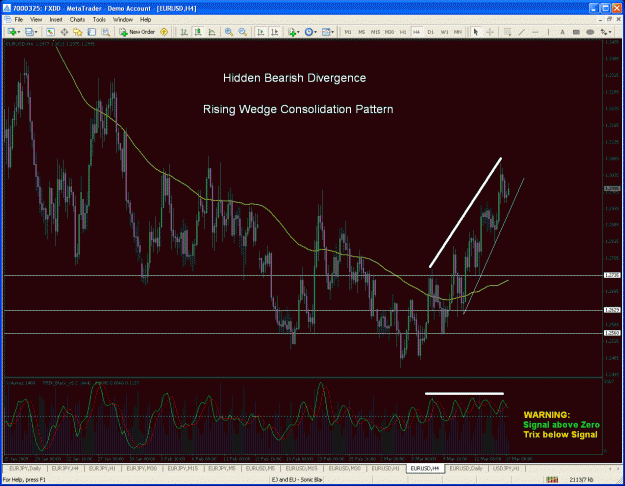The image size is (625, 486).
Task: Select the Text 'A' tool
Action: click(x=562, y=32)
